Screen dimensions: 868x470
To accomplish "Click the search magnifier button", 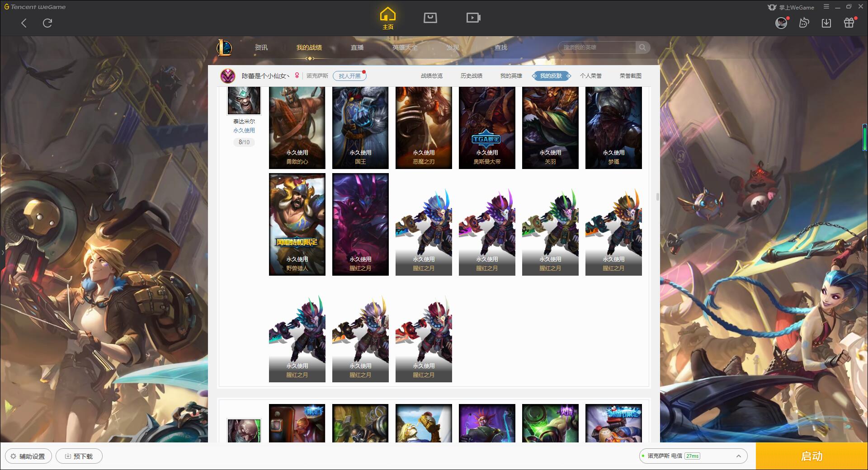I will pyautogui.click(x=642, y=47).
